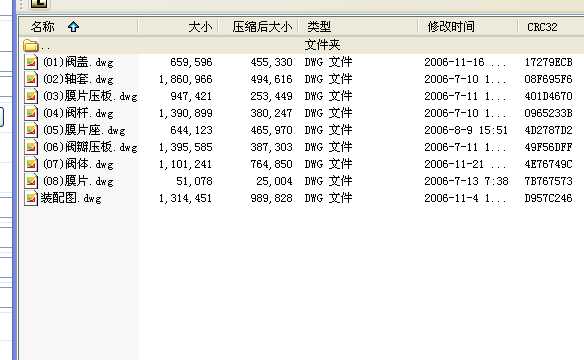The height and width of the screenshot is (360, 584).
Task: Sort files by 名称 column header
Action: pyautogui.click(x=78, y=26)
